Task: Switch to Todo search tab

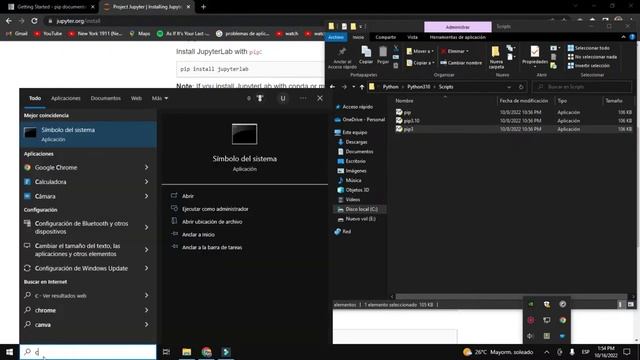Action: (x=35, y=98)
